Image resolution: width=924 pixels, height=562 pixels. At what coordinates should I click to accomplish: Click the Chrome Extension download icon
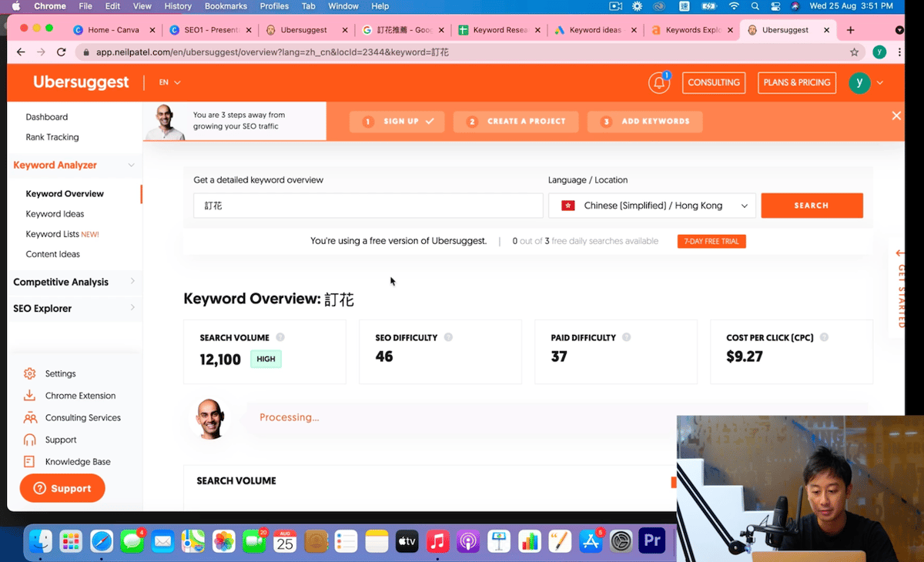[x=30, y=396]
